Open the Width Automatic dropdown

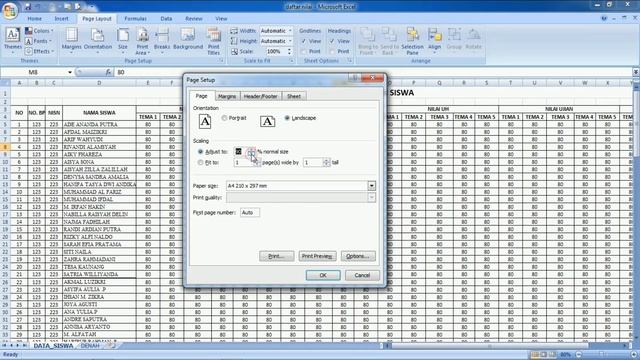[x=290, y=31]
